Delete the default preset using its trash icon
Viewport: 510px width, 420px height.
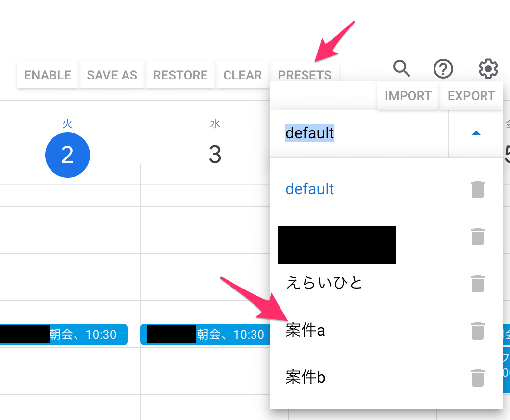pyautogui.click(x=478, y=189)
